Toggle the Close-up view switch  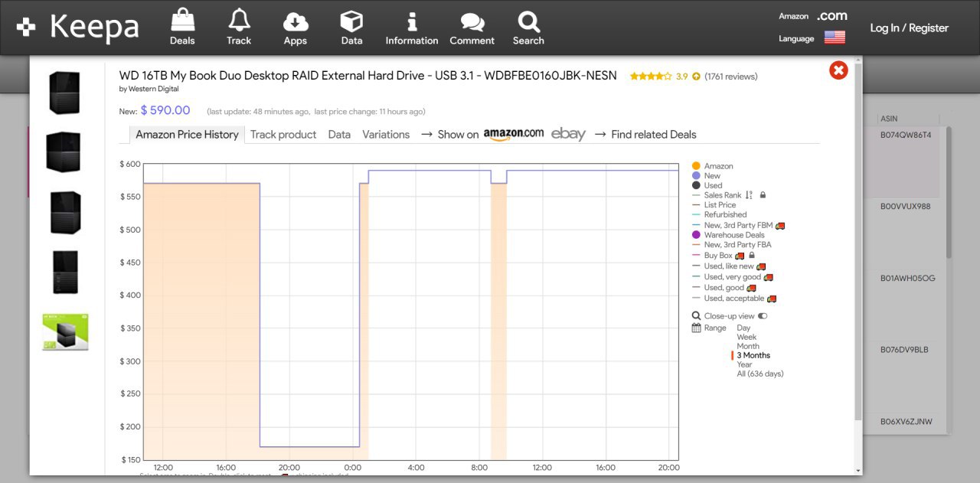(763, 316)
